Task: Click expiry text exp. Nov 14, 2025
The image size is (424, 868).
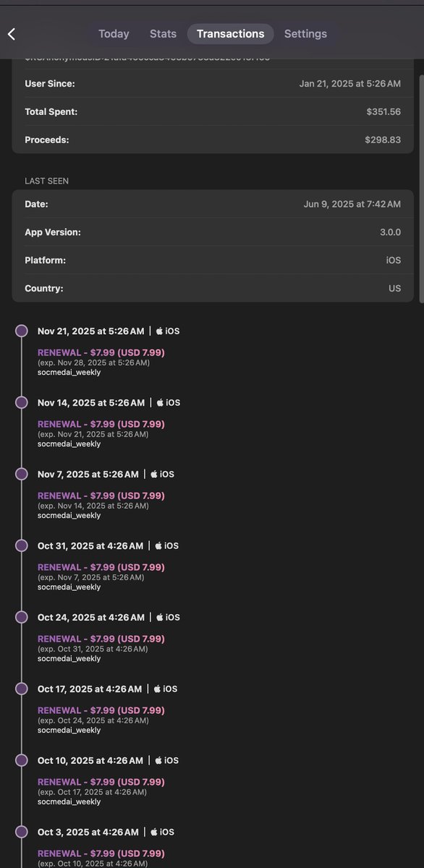Action: point(93,506)
